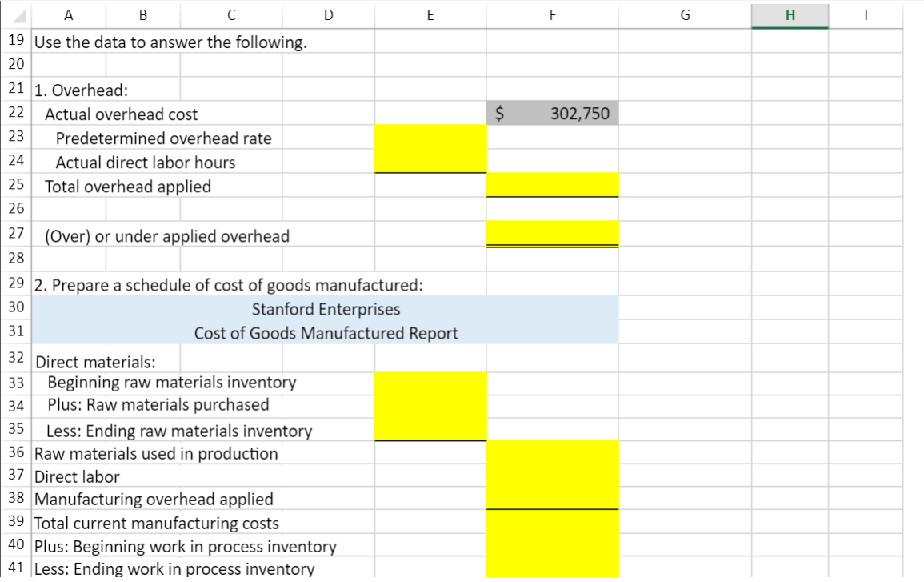Click yellow (Over) or under applied overhead cell
924x582 pixels.
click(551, 232)
